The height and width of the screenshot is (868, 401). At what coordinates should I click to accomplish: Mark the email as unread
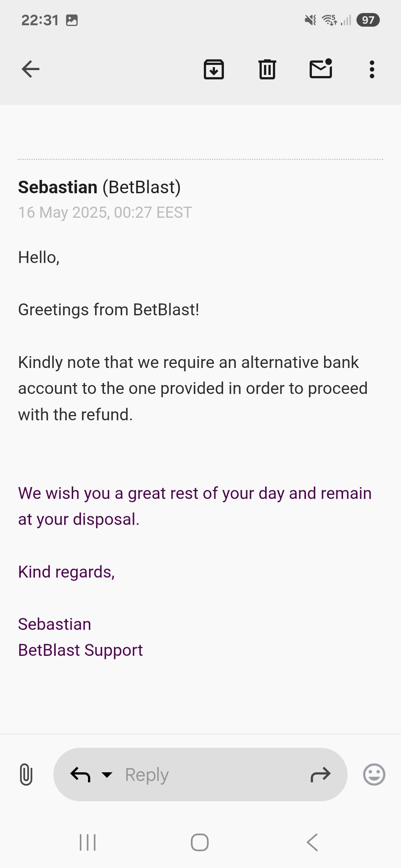(x=321, y=69)
